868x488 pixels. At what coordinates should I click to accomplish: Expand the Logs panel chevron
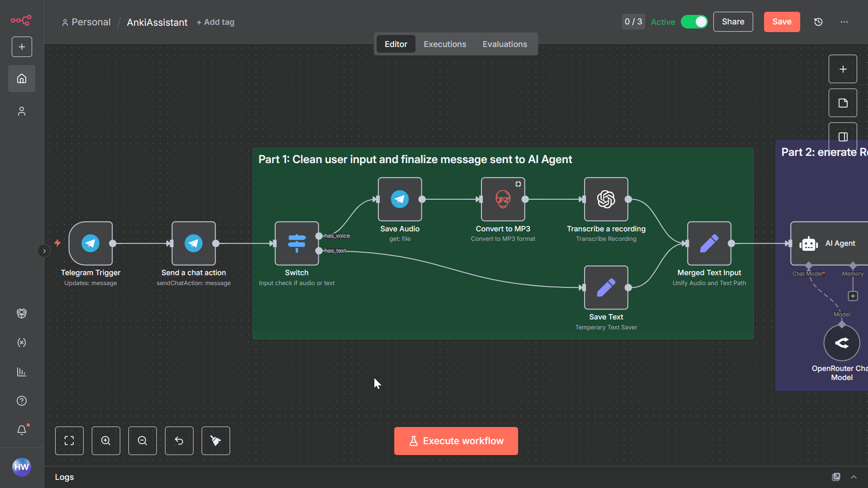[854, 477]
